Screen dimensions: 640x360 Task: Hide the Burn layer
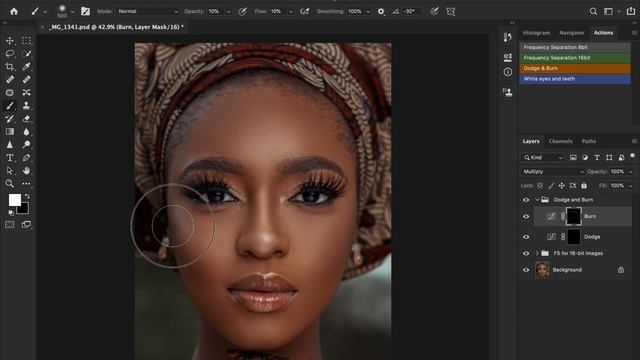[526, 216]
